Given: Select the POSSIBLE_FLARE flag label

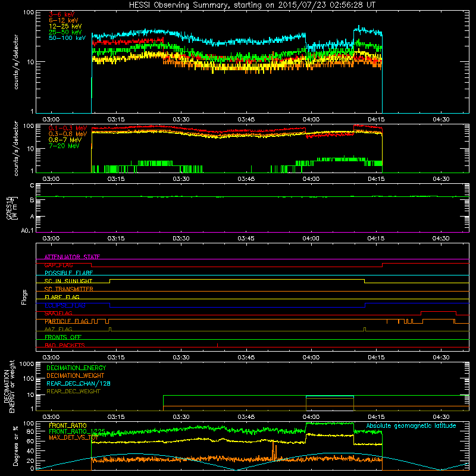Looking at the screenshot, I should pyautogui.click(x=68, y=273).
